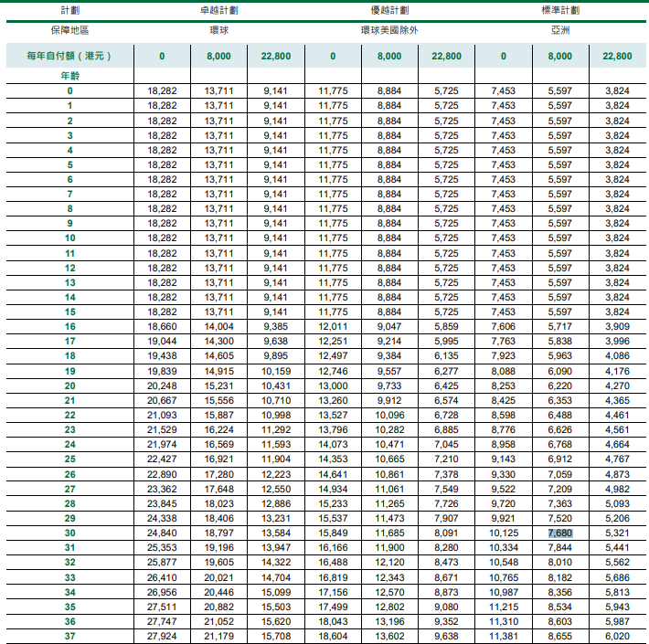Select the header 優越計劃
This screenshot has width=649, height=644.
389,10
